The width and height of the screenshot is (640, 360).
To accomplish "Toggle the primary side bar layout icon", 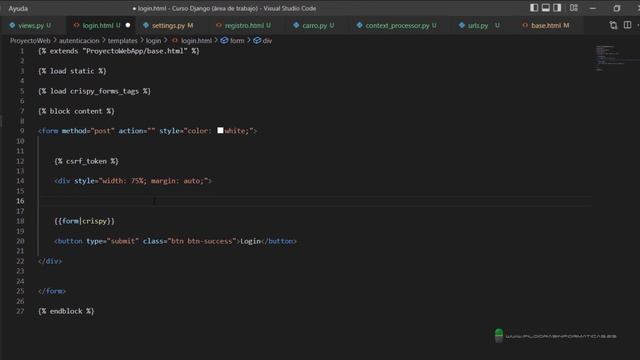I will (534, 8).
